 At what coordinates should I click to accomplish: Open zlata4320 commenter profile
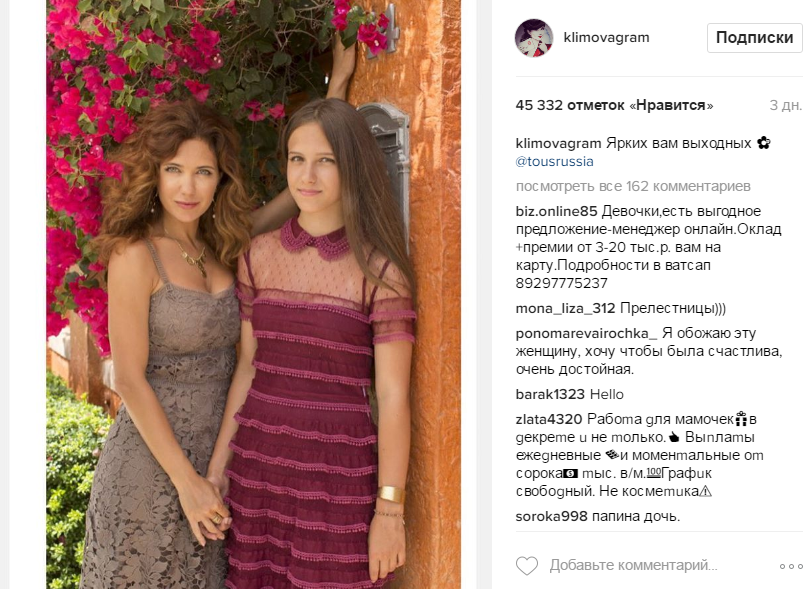coord(548,419)
